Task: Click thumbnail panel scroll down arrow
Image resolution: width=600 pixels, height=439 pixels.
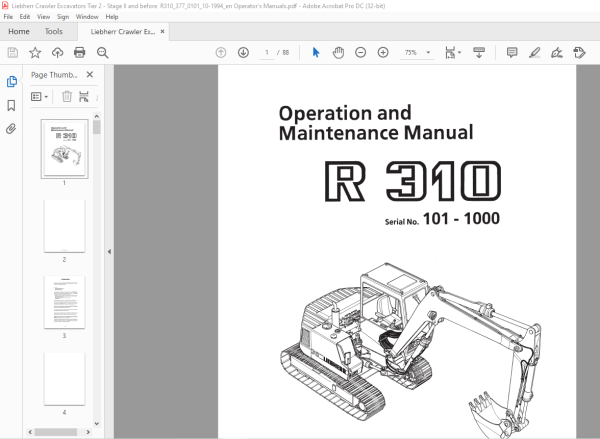Action: pos(97,423)
